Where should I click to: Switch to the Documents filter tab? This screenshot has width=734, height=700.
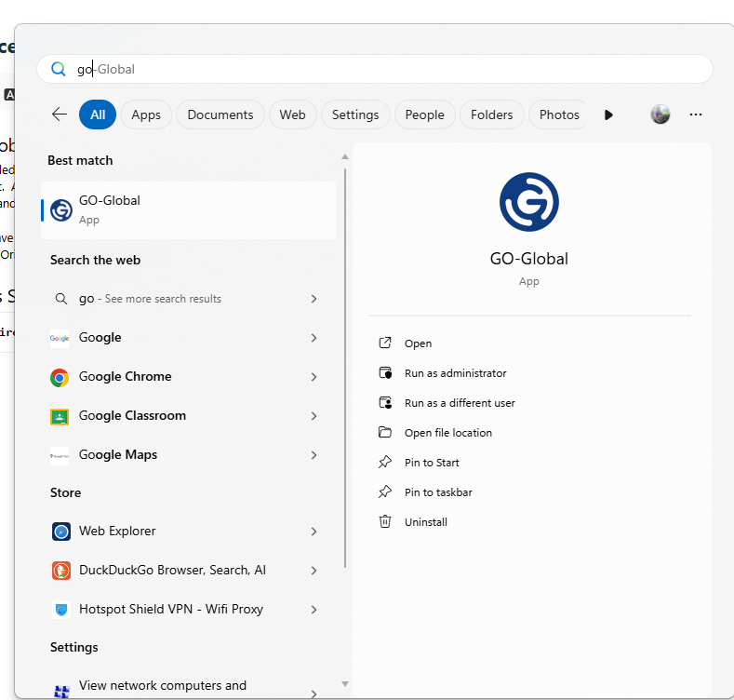220,114
